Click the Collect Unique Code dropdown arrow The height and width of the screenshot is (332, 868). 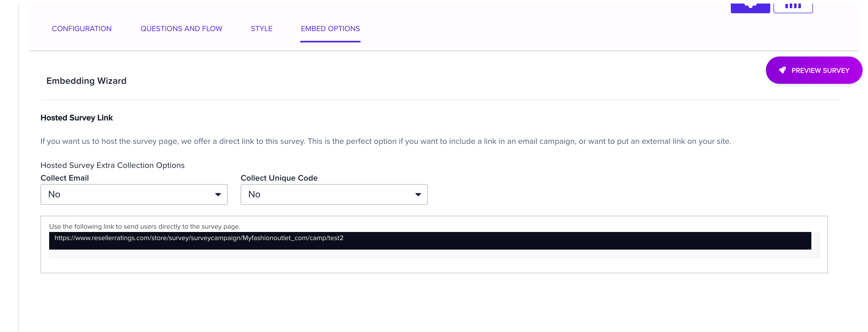click(x=418, y=194)
